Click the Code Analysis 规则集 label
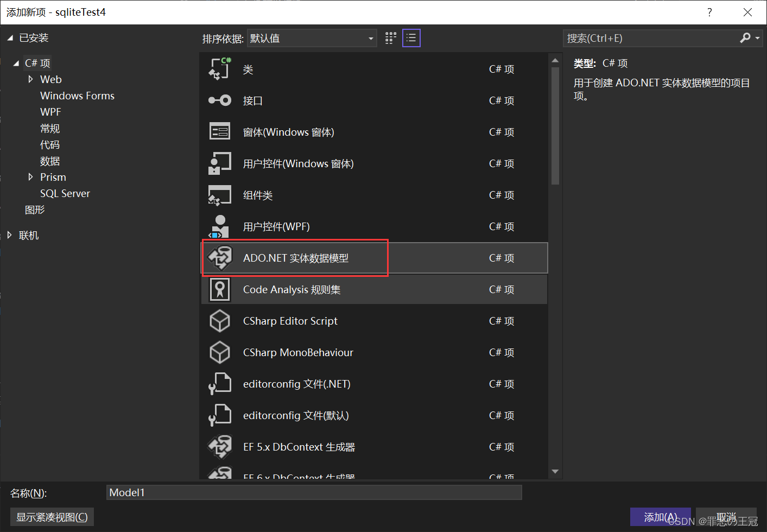The image size is (767, 532). pos(292,289)
